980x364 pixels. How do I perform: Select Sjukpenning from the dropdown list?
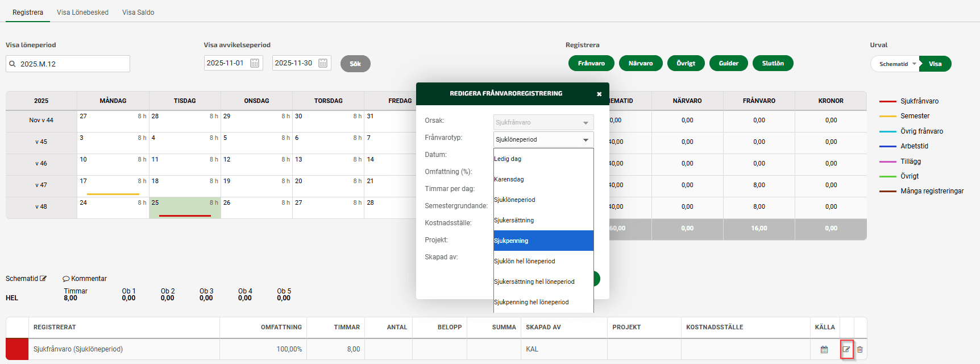point(543,241)
